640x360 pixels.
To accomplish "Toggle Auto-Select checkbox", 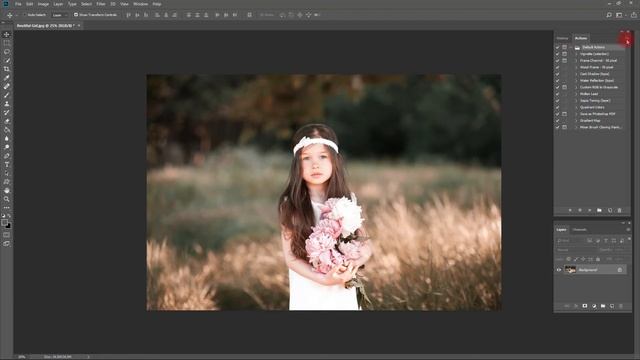I will pos(24,15).
